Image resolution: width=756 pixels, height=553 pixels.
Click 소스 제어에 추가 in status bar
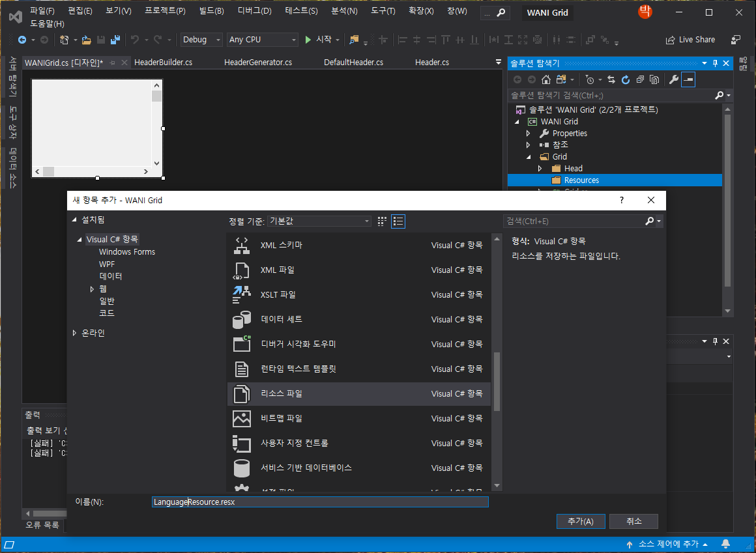coord(669,545)
